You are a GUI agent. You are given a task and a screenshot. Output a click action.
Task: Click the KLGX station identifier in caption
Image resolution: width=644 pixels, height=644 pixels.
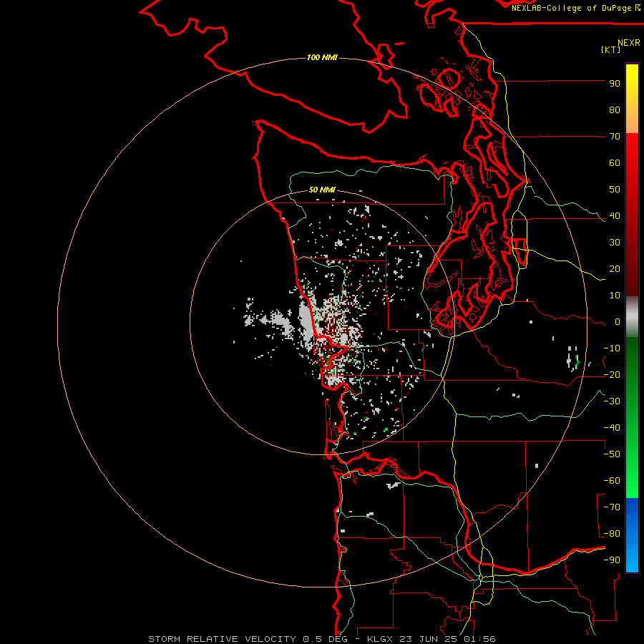pos(381,639)
